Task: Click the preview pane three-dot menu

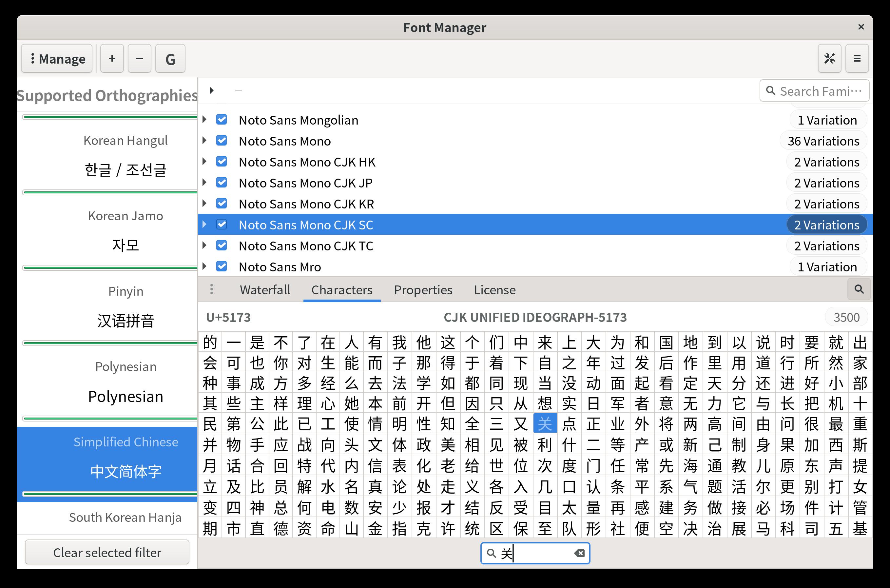Action: point(212,289)
